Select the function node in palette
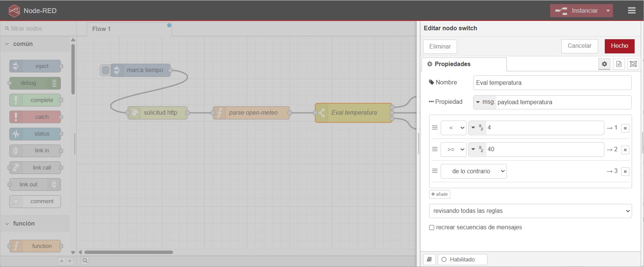 (35, 246)
